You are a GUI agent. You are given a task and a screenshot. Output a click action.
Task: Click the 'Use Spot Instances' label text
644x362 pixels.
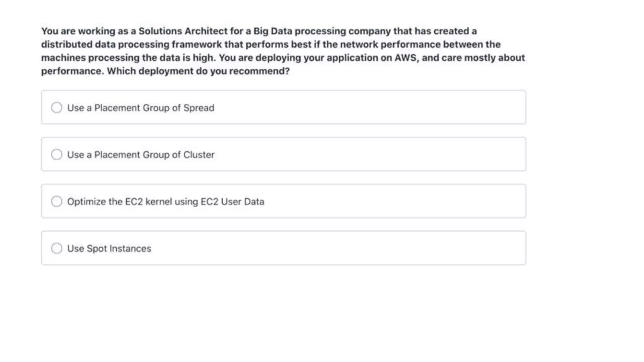(109, 249)
